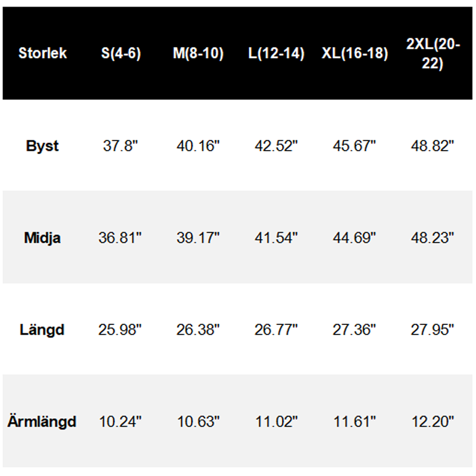Click the L(12-14) size header
Image resolution: width=476 pixels, height=476 pixels.
(276, 53)
